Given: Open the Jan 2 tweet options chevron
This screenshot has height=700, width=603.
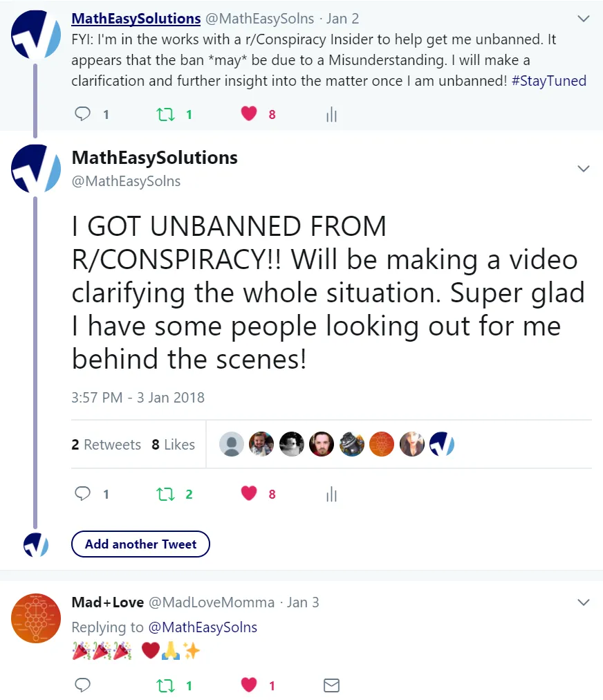Looking at the screenshot, I should point(584,19).
